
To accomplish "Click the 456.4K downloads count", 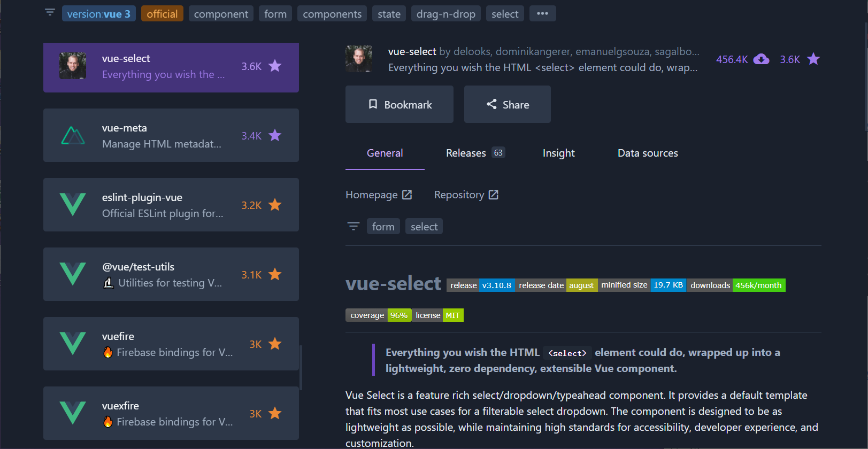I will pos(732,59).
